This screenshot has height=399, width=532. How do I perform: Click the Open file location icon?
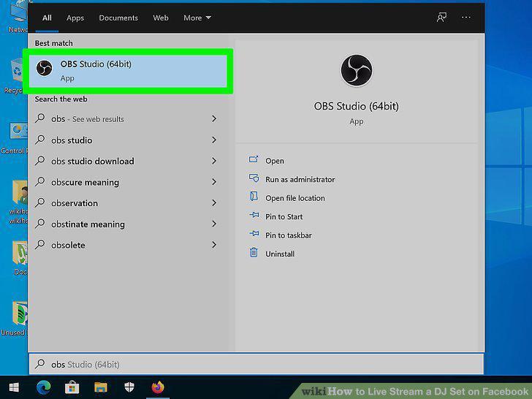[254, 197]
